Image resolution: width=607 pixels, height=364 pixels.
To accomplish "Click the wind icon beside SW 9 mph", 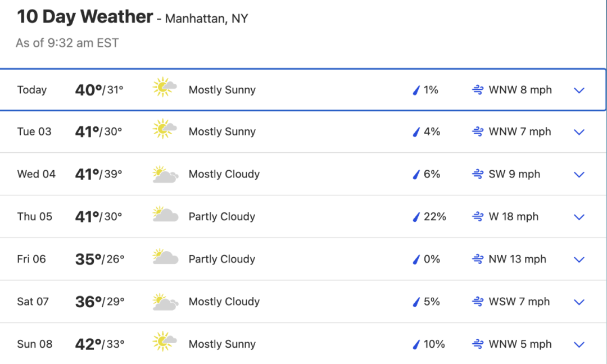I will (x=478, y=174).
